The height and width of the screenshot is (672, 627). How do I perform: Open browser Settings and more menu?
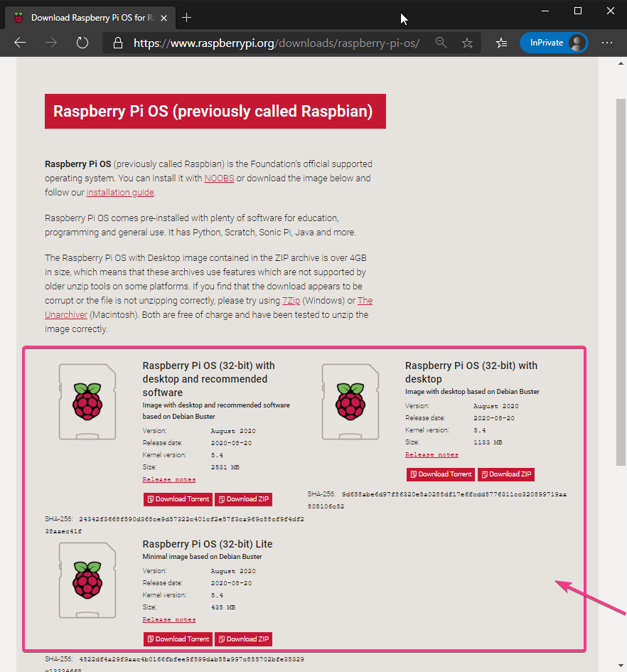(x=607, y=43)
